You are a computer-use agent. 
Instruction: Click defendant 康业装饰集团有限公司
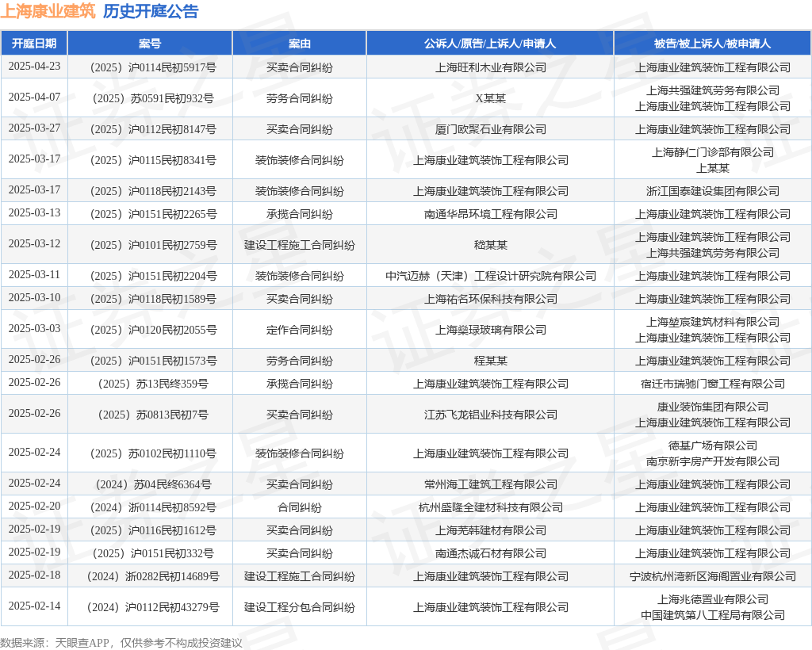713,407
